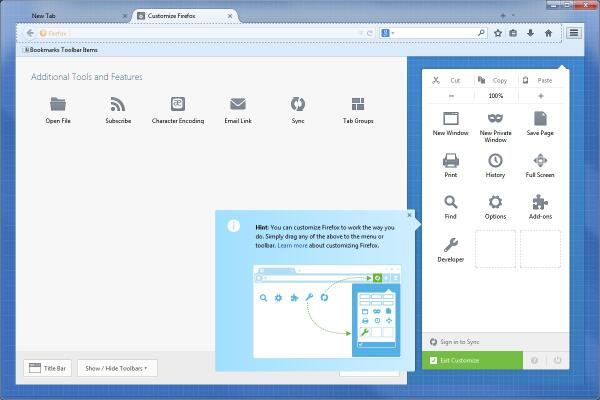Click the Home toolbar icon
The width and height of the screenshot is (600, 400).
point(548,33)
